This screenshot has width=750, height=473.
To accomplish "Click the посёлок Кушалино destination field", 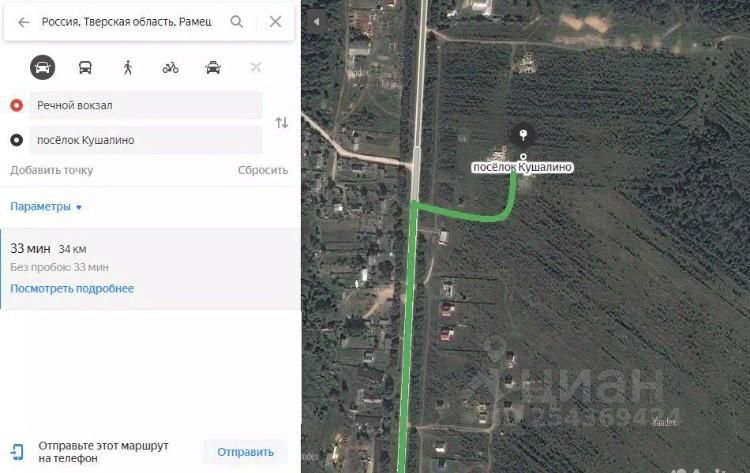I will pyautogui.click(x=146, y=140).
